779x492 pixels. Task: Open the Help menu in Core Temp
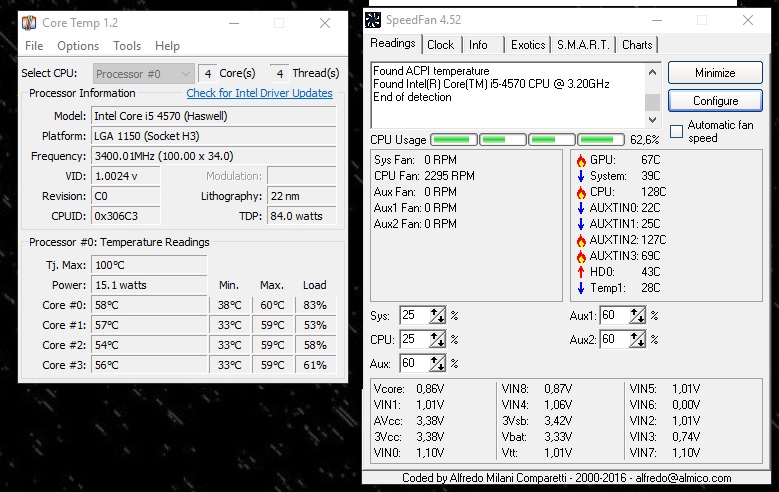167,46
